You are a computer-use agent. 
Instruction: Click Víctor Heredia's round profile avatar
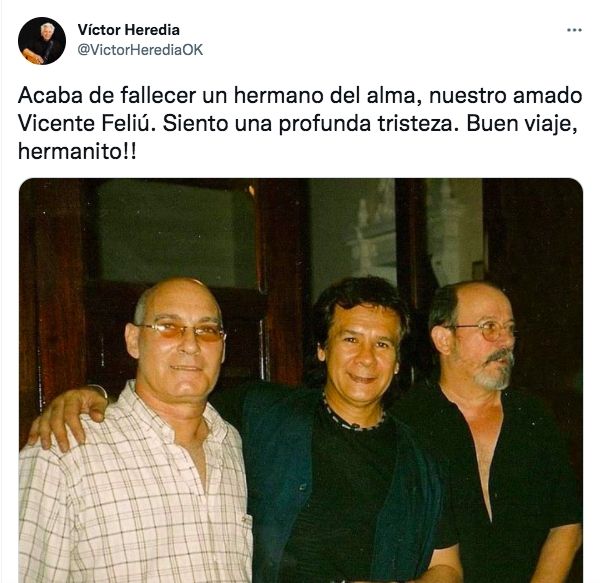42,41
